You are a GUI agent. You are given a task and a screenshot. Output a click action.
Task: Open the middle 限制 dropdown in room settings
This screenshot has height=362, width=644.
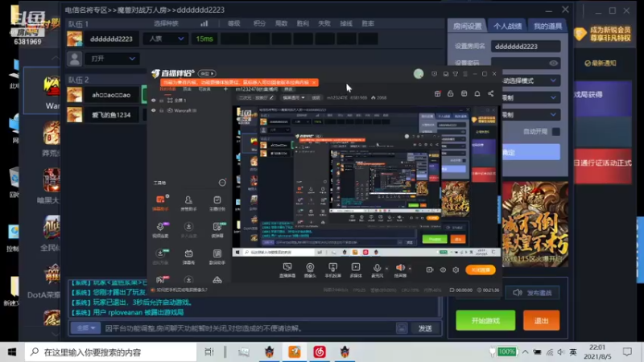point(530,97)
